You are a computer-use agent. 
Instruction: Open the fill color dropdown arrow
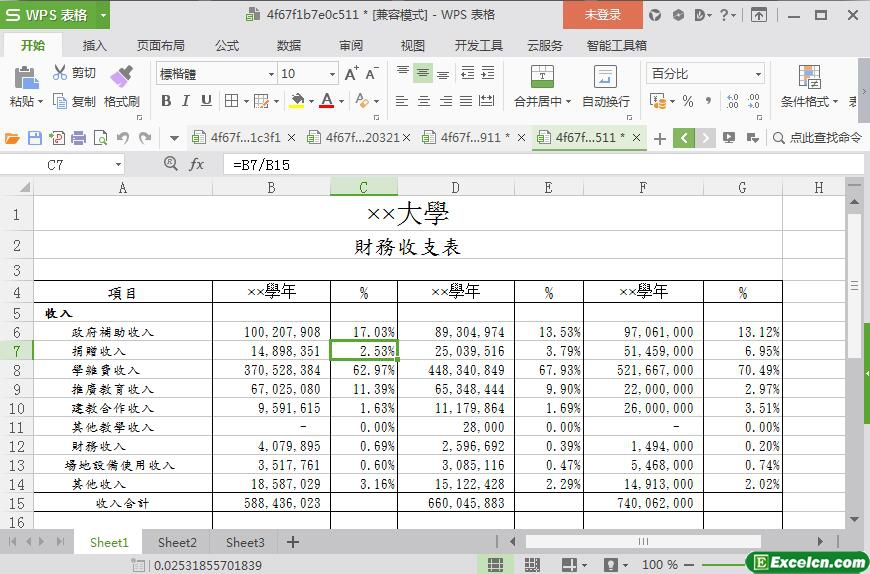tap(311, 101)
